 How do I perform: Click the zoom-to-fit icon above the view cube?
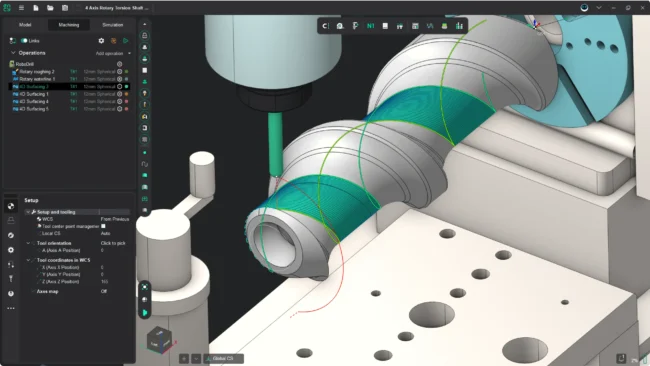point(145,287)
